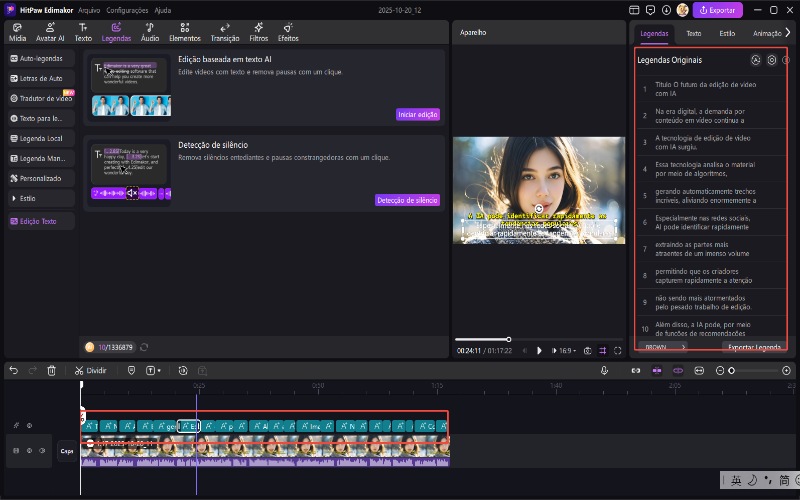This screenshot has width=800, height=500.
Task: Select Legenda Manual option
Action: tap(41, 158)
